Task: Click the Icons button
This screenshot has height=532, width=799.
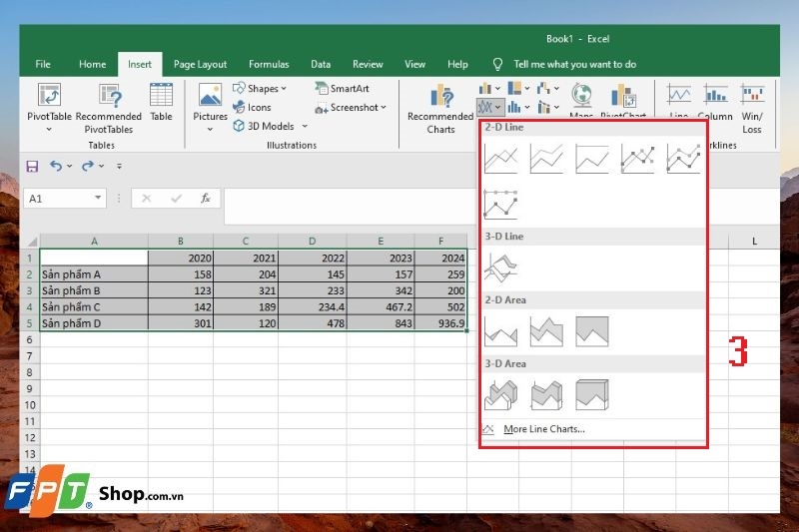Action: click(253, 108)
